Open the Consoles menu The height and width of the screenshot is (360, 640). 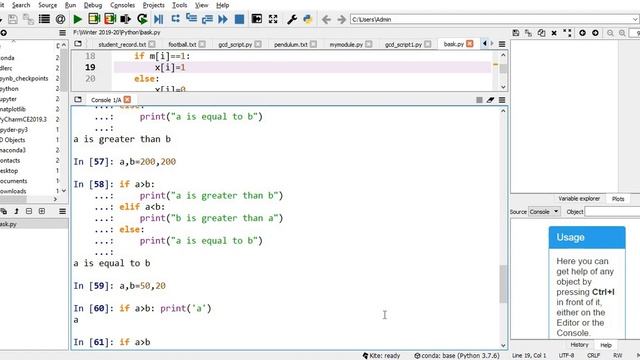(122, 5)
